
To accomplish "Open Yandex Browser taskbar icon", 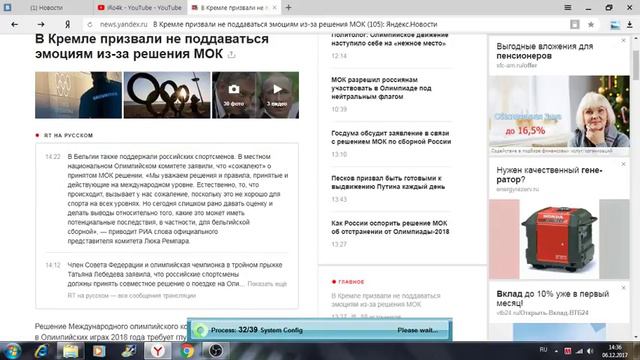I will 158,351.
